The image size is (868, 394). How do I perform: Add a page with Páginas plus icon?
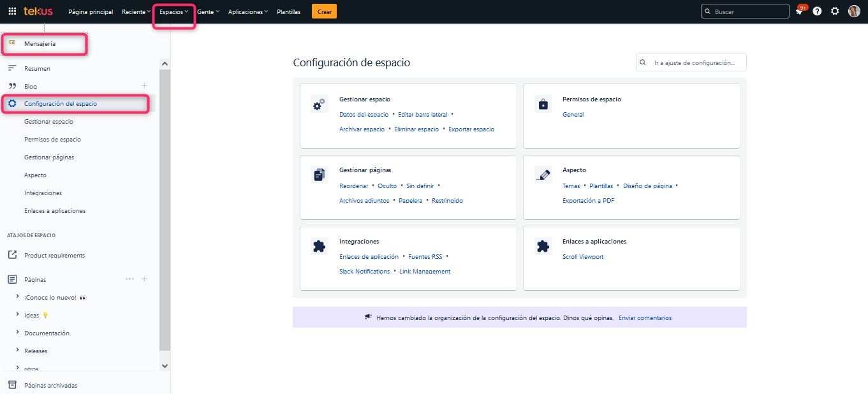tap(144, 279)
